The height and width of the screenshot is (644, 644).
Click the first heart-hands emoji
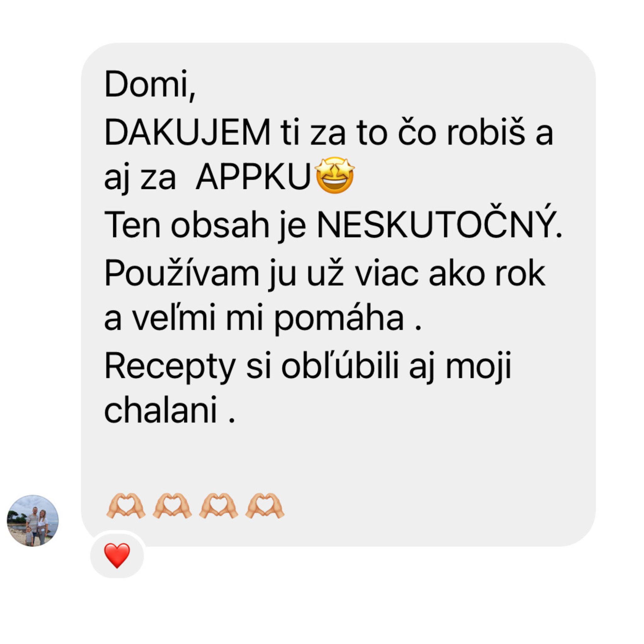126,506
